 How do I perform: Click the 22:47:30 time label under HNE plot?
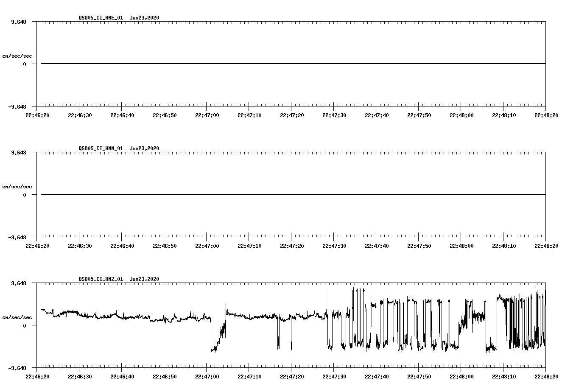click(334, 115)
